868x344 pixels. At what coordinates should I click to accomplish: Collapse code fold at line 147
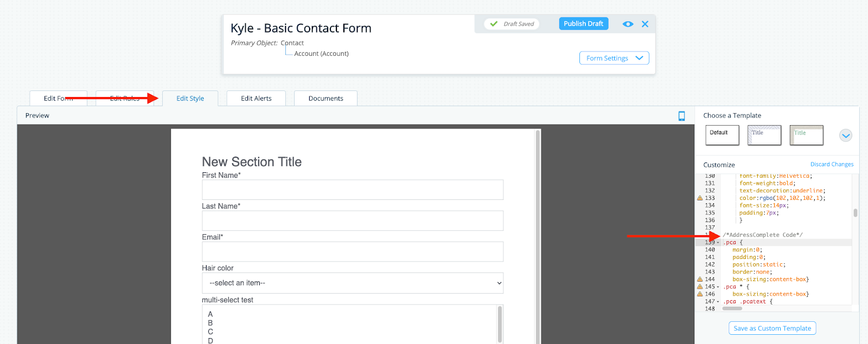(x=718, y=302)
